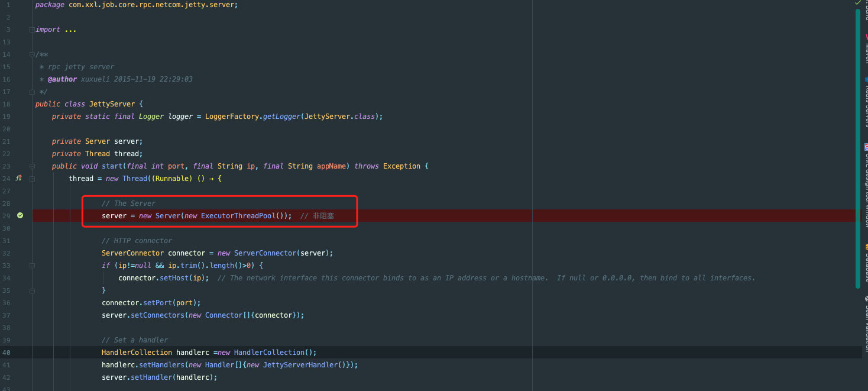The width and height of the screenshot is (868, 391).
Task: Remove the breakpoint on line 29
Action: point(20,215)
